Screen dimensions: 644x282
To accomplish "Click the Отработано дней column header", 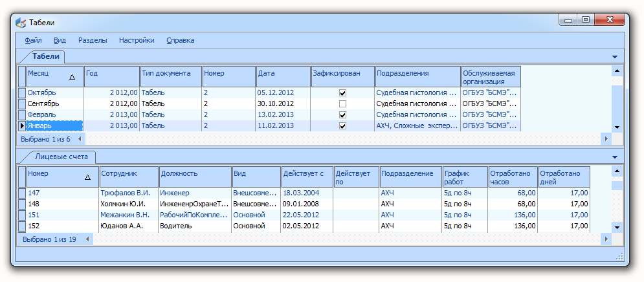I will [x=564, y=177].
